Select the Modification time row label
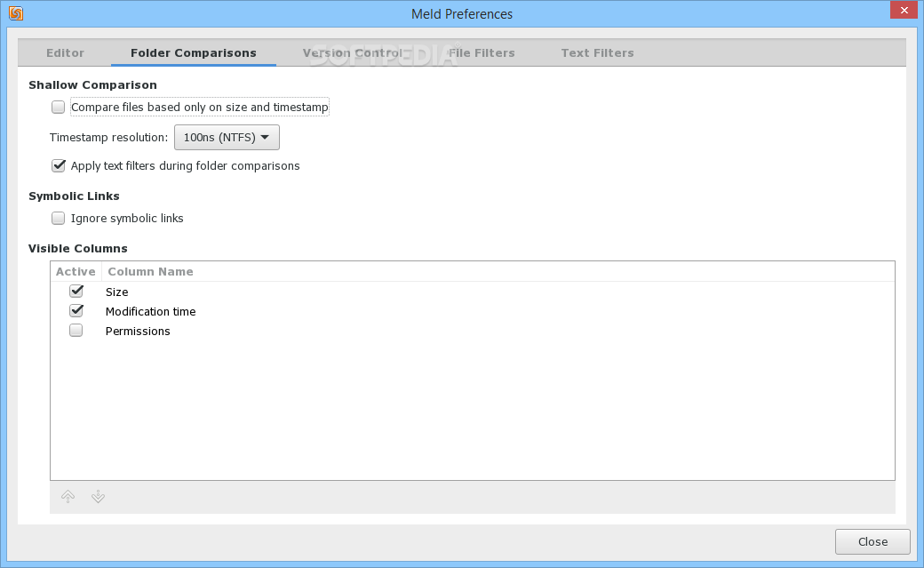Image resolution: width=924 pixels, height=568 pixels. 150,311
